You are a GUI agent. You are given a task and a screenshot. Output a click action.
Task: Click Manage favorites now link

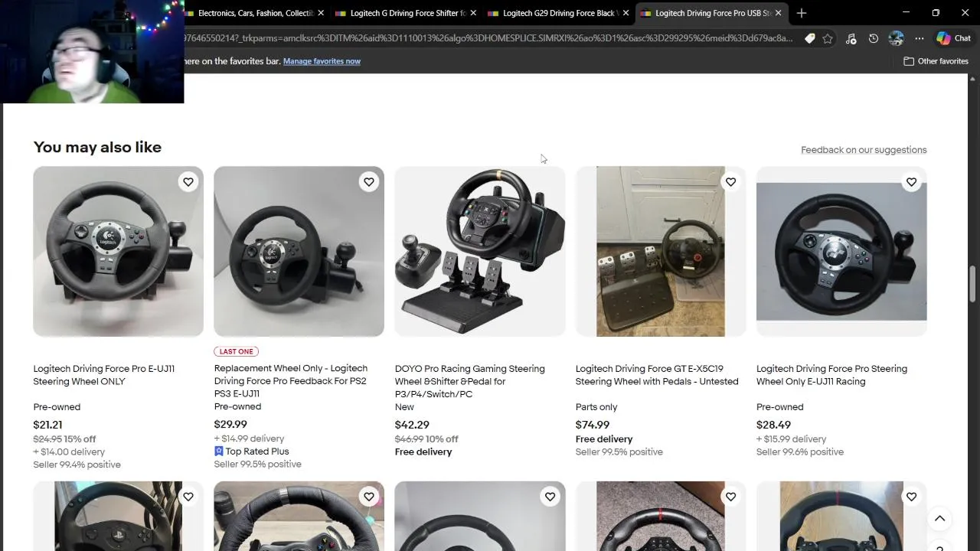point(322,61)
